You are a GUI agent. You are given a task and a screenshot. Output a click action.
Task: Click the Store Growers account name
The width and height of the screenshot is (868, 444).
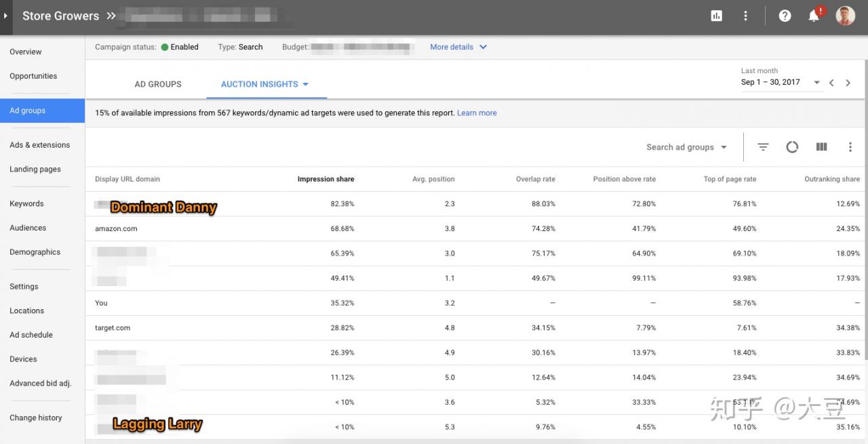[x=60, y=16]
